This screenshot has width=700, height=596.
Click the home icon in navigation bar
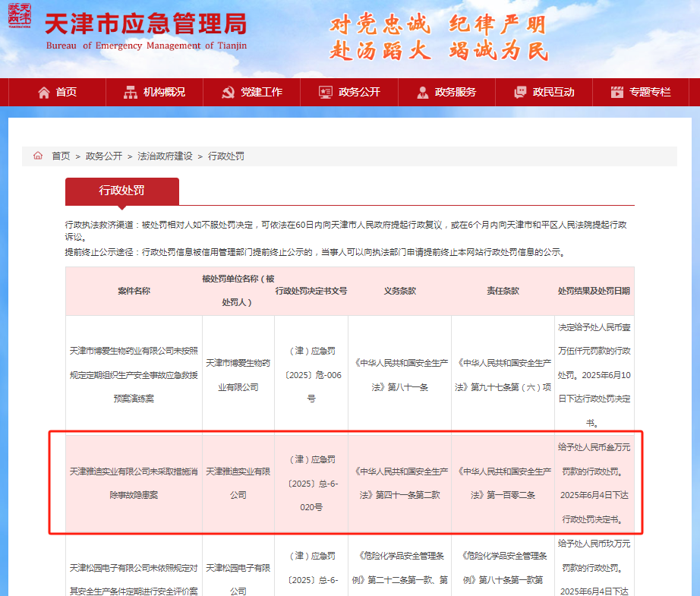[44, 93]
